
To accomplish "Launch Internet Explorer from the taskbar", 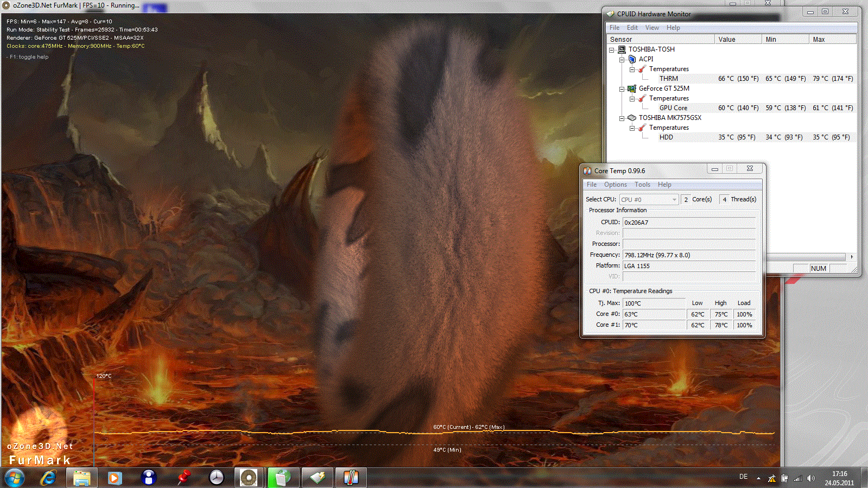I will click(x=48, y=478).
